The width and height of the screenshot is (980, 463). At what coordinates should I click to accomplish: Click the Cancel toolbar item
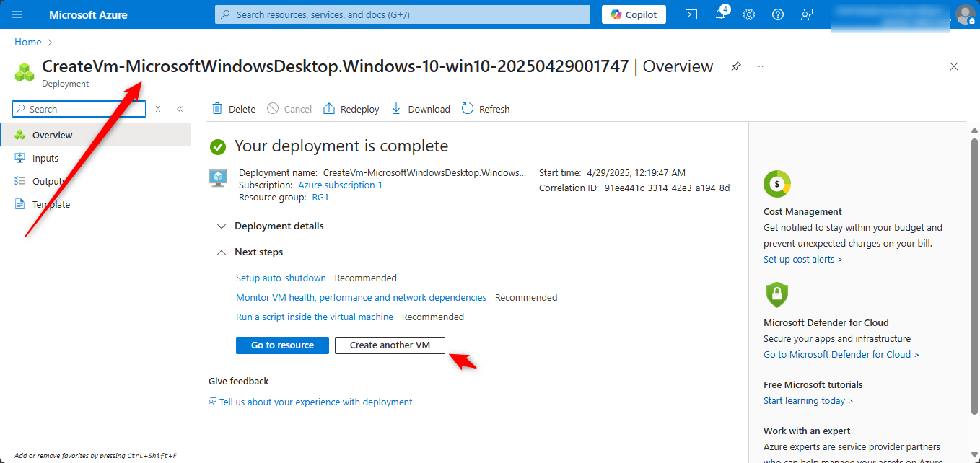tap(289, 109)
